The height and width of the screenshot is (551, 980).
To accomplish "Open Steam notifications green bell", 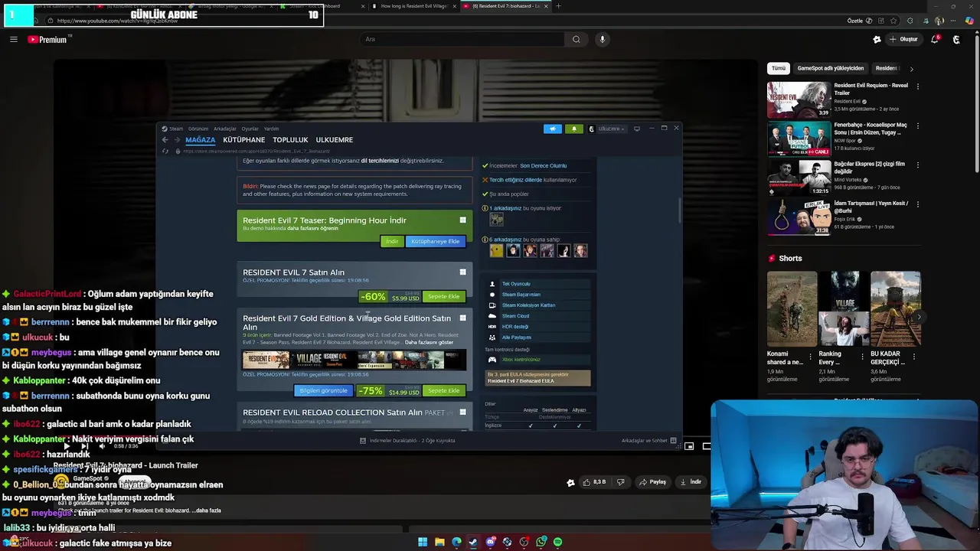I will 573,129.
